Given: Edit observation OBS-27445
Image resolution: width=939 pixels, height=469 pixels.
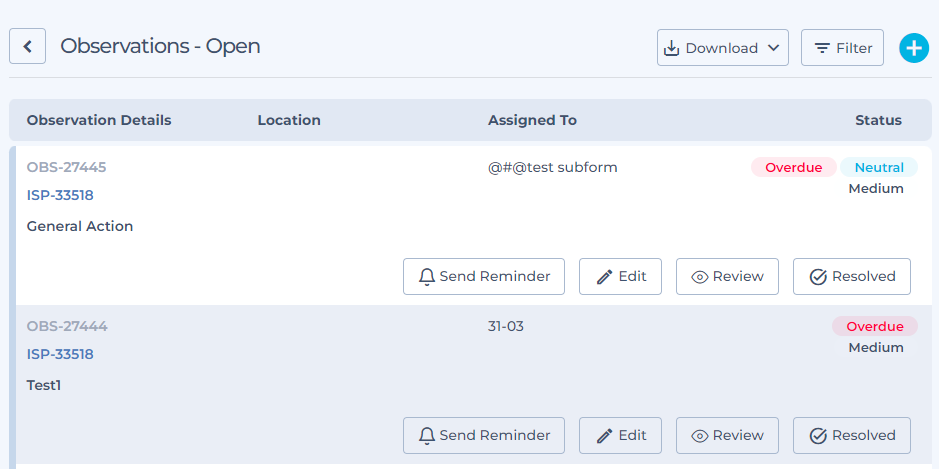Looking at the screenshot, I should click(x=620, y=276).
